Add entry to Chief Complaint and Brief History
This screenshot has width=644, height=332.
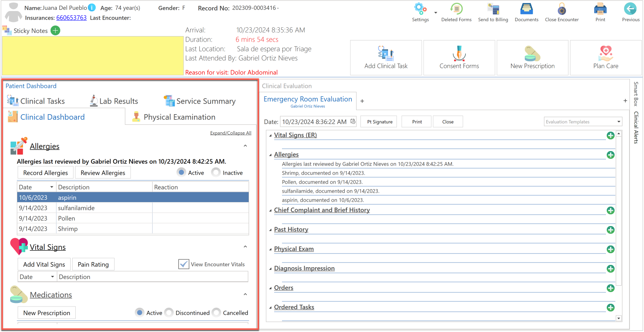611,210
